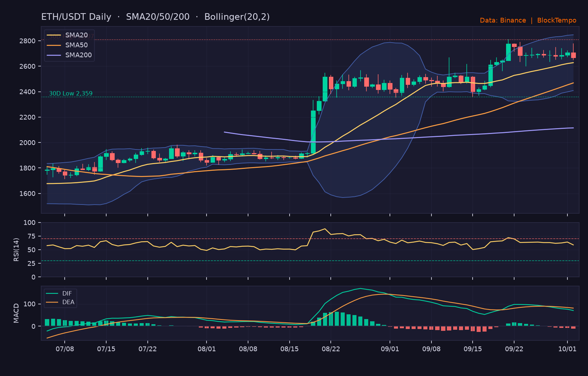Click the 25 tick on the RSI axis
Image resolution: width=588 pixels, height=376 pixels.
click(x=32, y=264)
